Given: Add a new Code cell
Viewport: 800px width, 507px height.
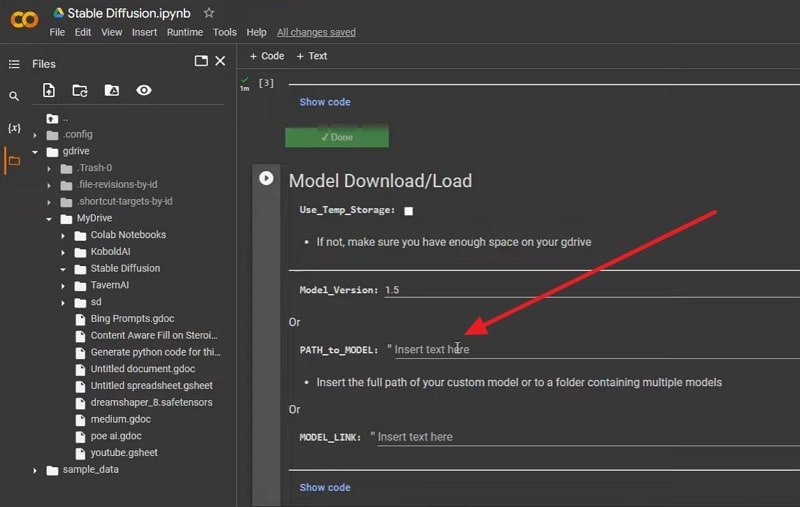Looking at the screenshot, I should click(267, 56).
